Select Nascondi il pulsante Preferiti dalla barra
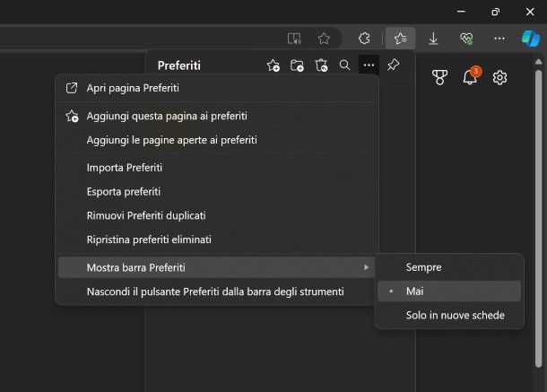547x392 pixels. pos(217,292)
